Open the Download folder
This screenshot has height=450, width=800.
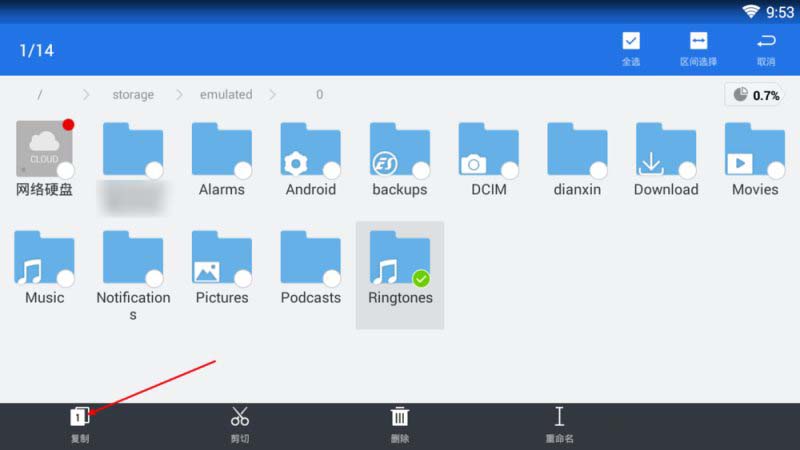[x=666, y=149]
